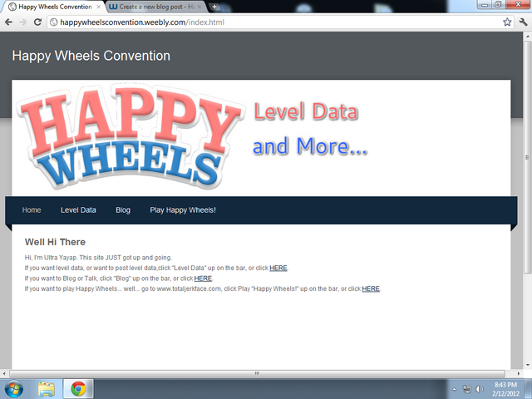Click the Chrome icon in the taskbar
532x399 pixels.
coord(78,389)
